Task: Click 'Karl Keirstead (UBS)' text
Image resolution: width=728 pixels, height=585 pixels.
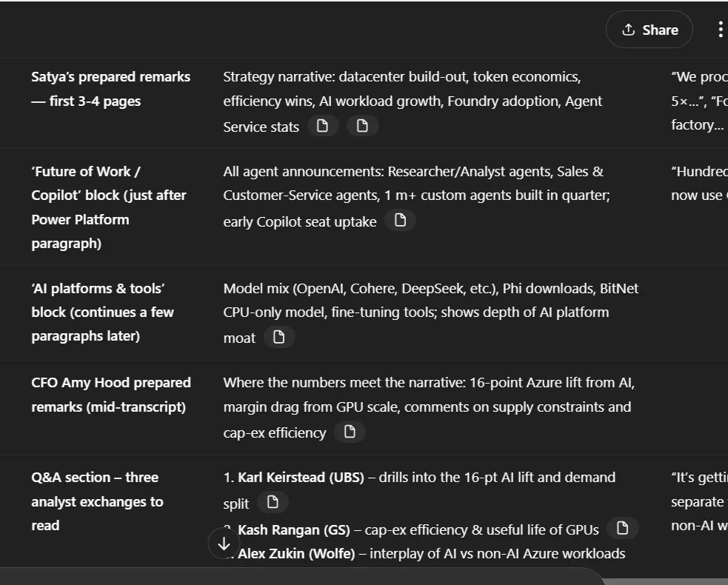Action: [x=301, y=478]
